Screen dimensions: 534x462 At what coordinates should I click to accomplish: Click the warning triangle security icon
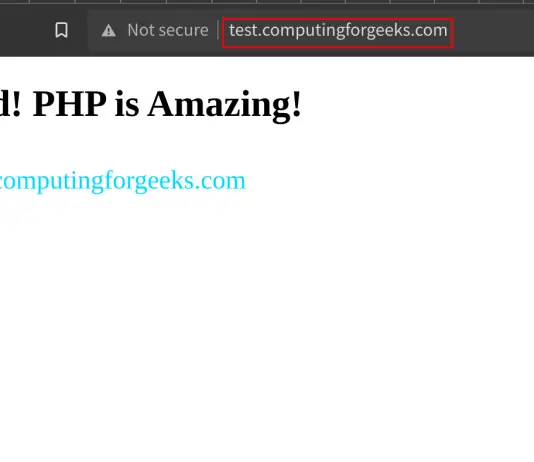[109, 31]
